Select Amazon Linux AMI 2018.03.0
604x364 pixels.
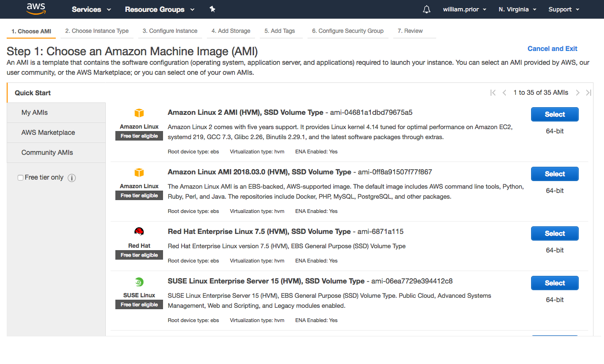tap(555, 174)
